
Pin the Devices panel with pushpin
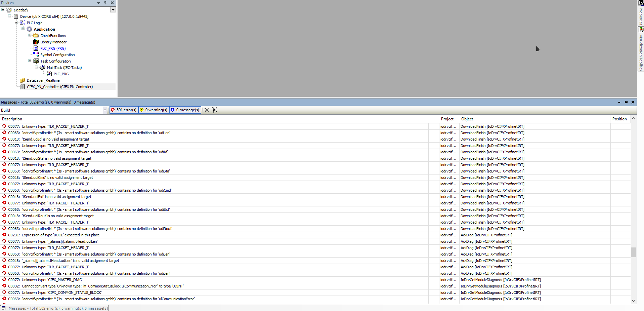pos(105,3)
